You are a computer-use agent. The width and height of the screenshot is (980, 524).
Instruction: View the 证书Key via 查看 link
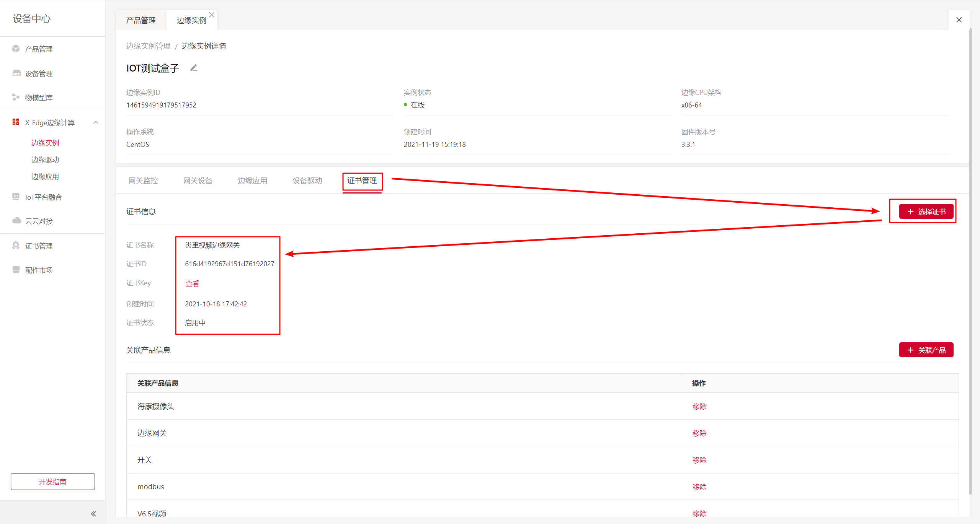pos(192,283)
